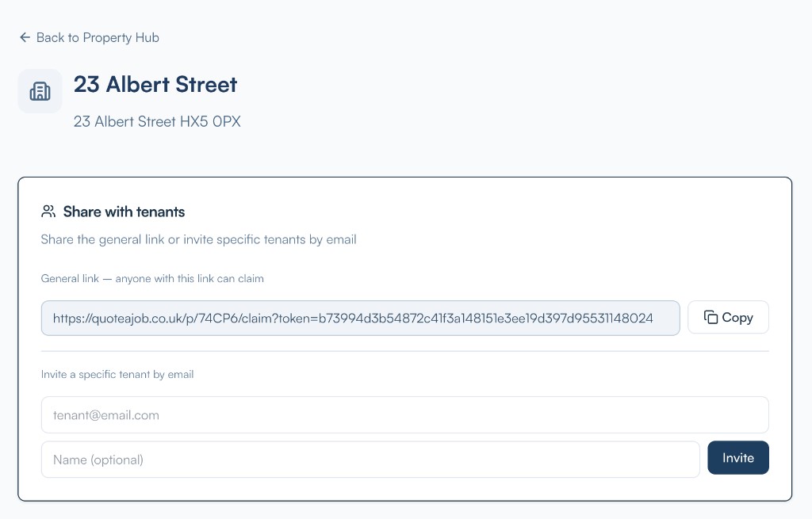
Task: Open the Back to Property Hub link
Action: tap(98, 37)
